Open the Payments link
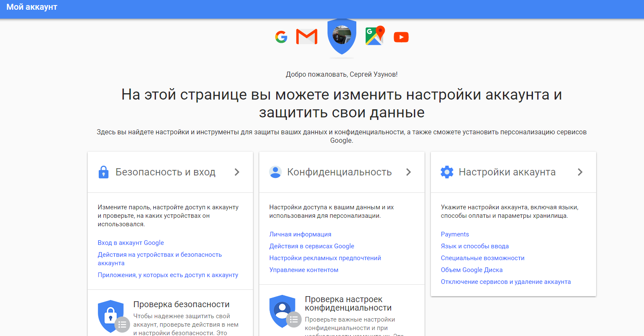 455,234
